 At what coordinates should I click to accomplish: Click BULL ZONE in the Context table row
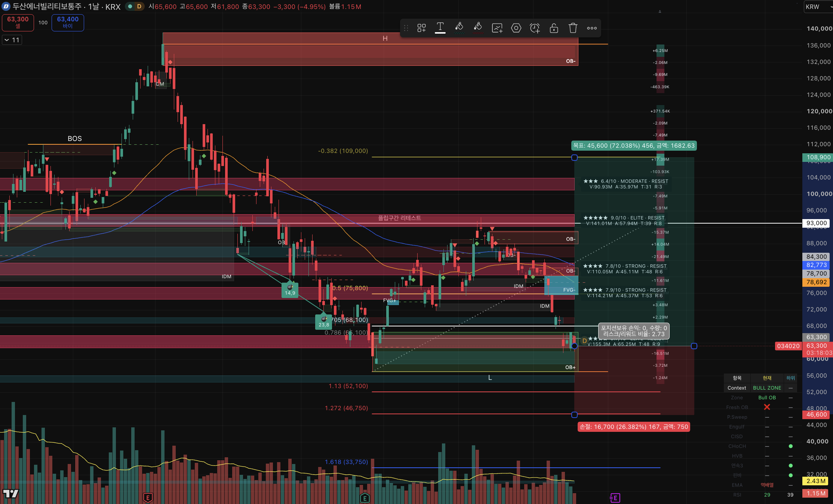(x=767, y=388)
